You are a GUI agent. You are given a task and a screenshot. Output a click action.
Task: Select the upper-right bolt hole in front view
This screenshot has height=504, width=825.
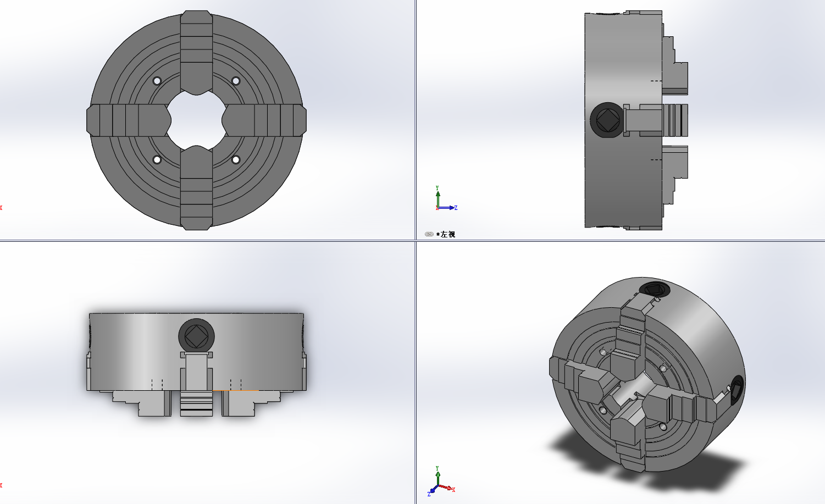coord(236,81)
